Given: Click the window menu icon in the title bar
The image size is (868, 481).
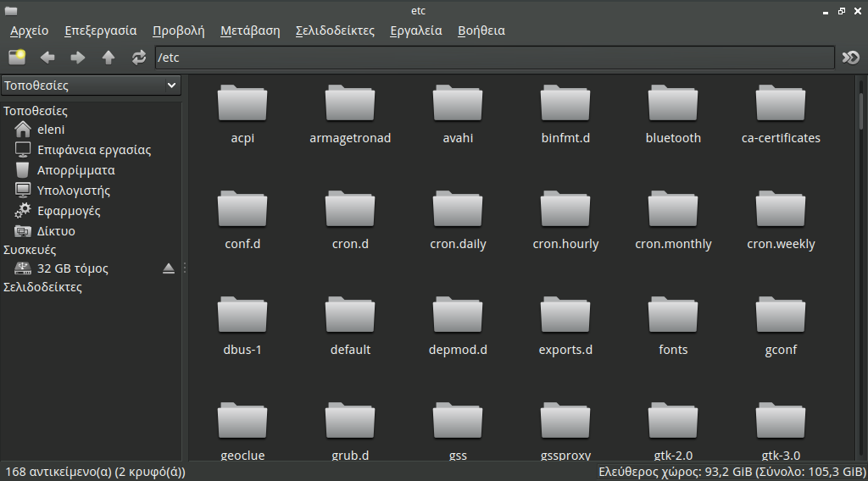Looking at the screenshot, I should (x=11, y=10).
